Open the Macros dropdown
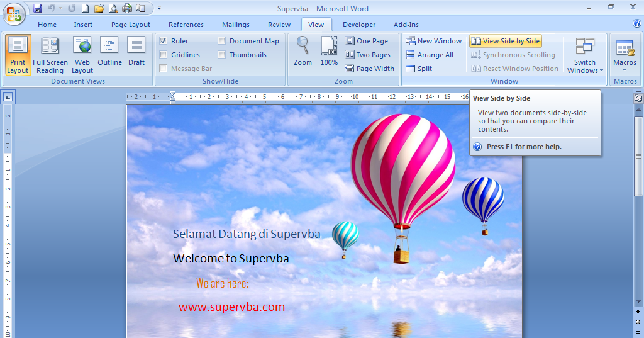644x338 pixels. point(625,55)
